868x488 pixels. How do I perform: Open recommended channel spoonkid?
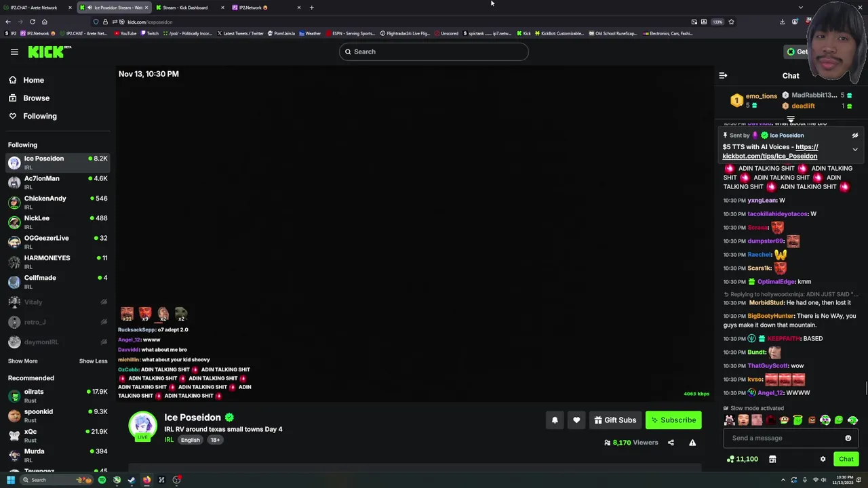point(58,415)
